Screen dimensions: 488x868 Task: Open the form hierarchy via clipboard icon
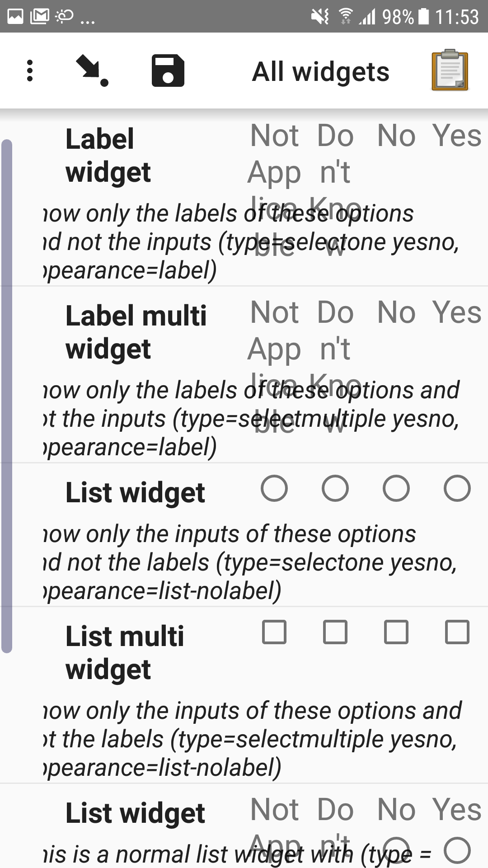tap(450, 71)
